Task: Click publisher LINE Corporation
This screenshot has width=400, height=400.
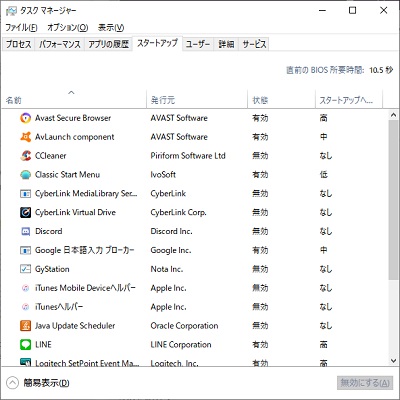Action: tap(181, 345)
